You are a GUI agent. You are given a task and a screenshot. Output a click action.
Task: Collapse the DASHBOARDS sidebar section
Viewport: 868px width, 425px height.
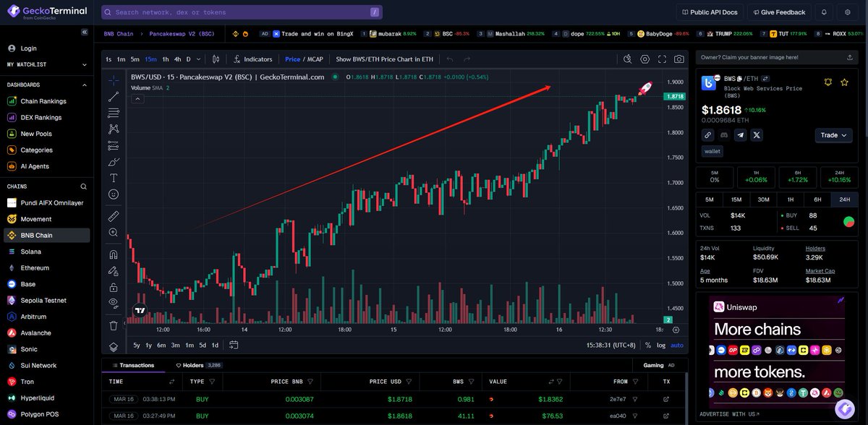[85, 85]
